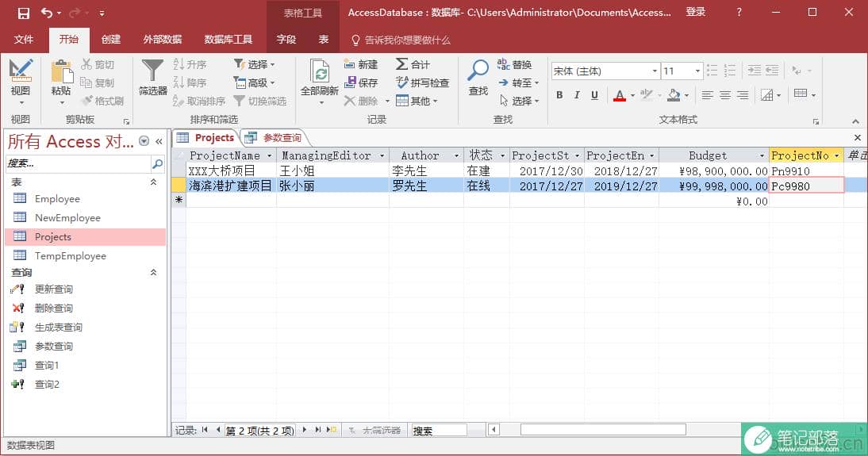This screenshot has width=868, height=456.
Task: Sort descending with 降序
Action: point(190,82)
